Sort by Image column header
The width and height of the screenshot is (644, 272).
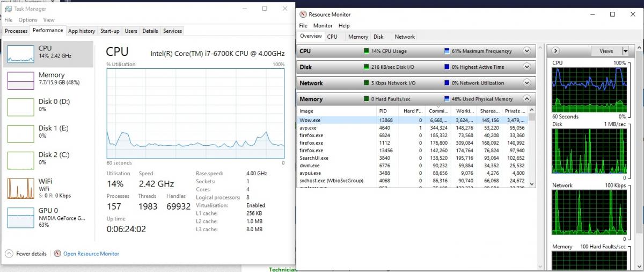[x=337, y=111]
